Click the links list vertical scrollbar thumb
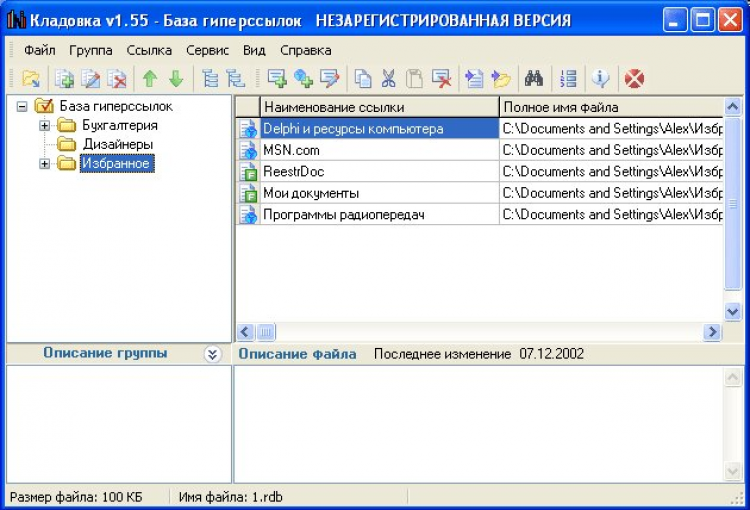 pyautogui.click(x=733, y=203)
